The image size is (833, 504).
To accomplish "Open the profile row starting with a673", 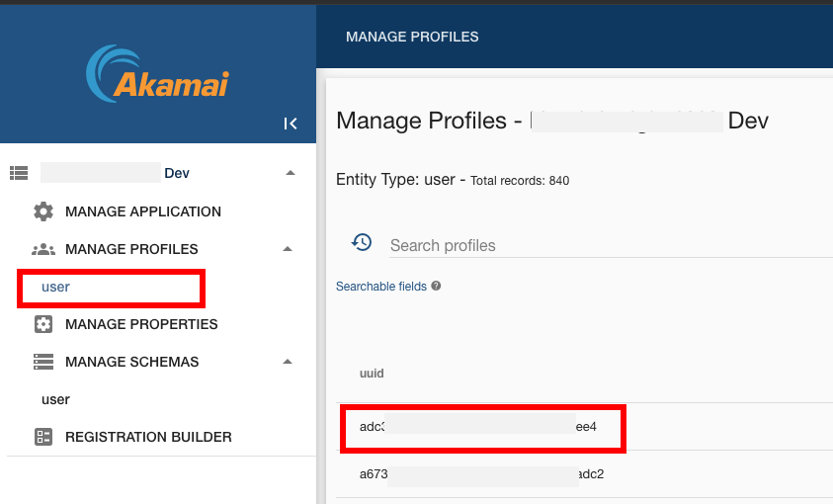I will [481, 474].
